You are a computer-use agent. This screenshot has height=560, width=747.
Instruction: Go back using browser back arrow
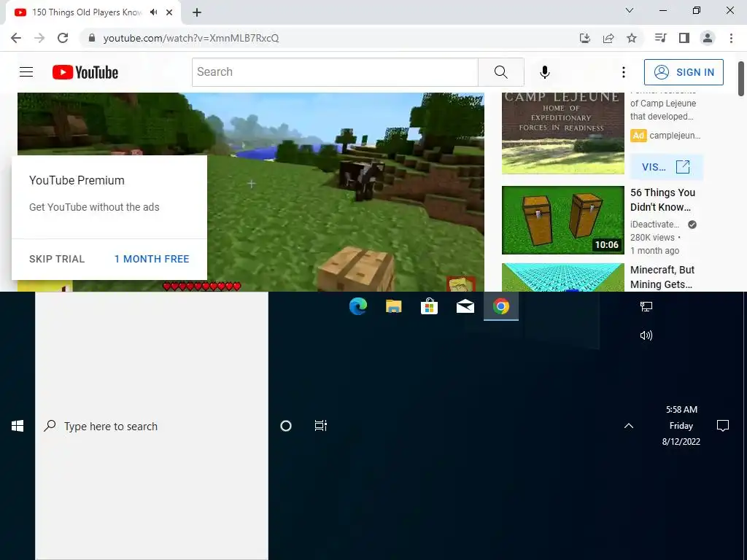16,38
